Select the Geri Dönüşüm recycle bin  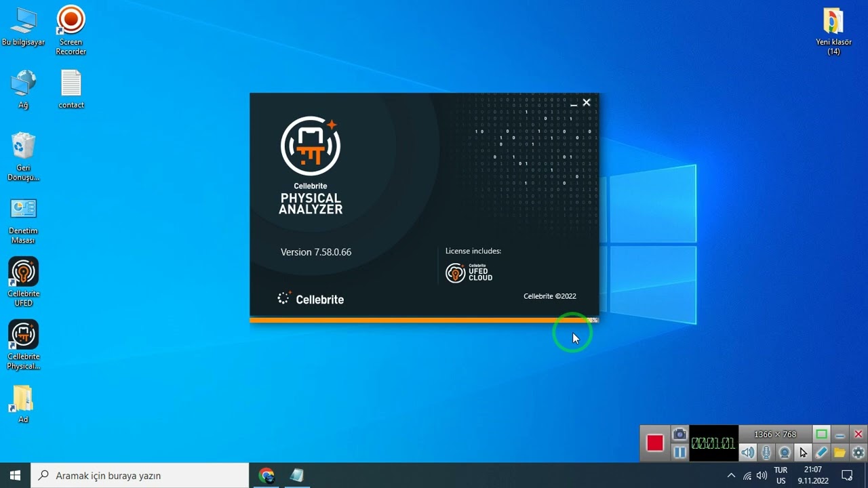(x=23, y=157)
